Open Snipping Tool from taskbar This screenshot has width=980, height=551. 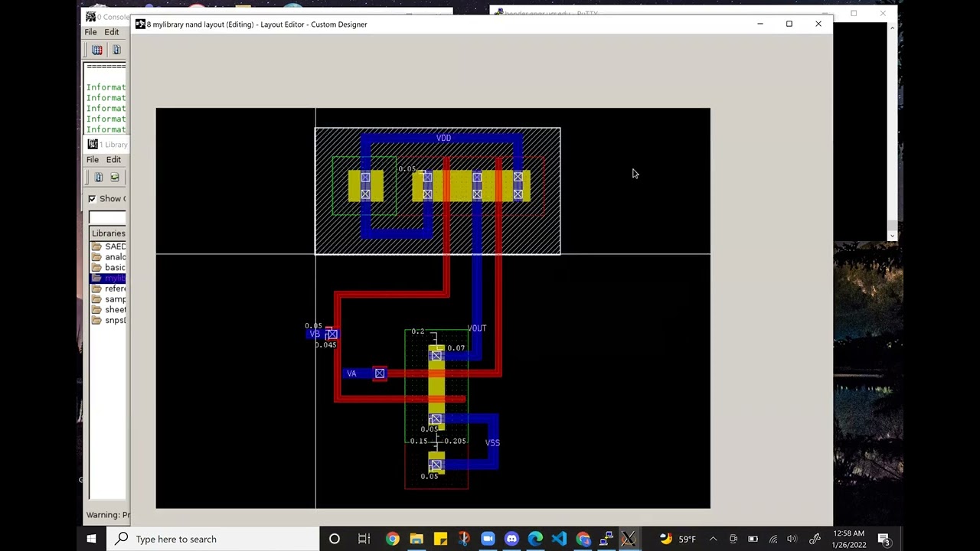point(464,539)
